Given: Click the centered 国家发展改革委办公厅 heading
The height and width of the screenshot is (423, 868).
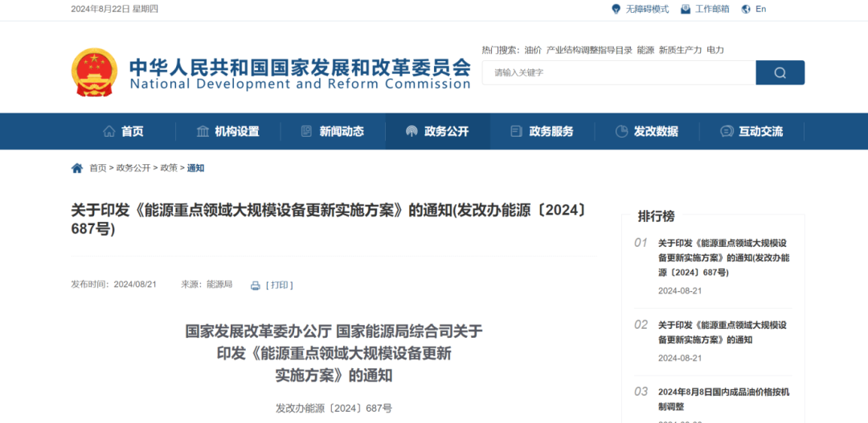Looking at the screenshot, I should 334,353.
